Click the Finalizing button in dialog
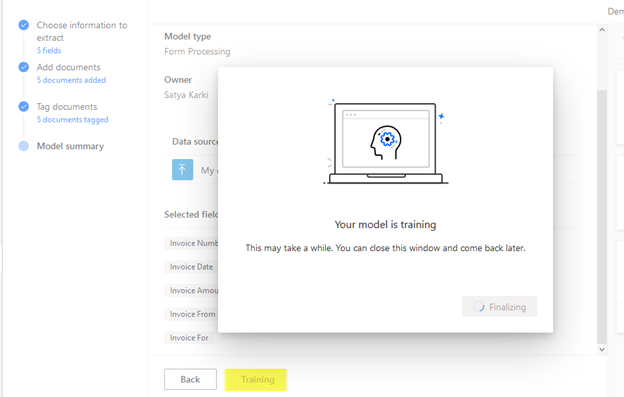 [499, 307]
